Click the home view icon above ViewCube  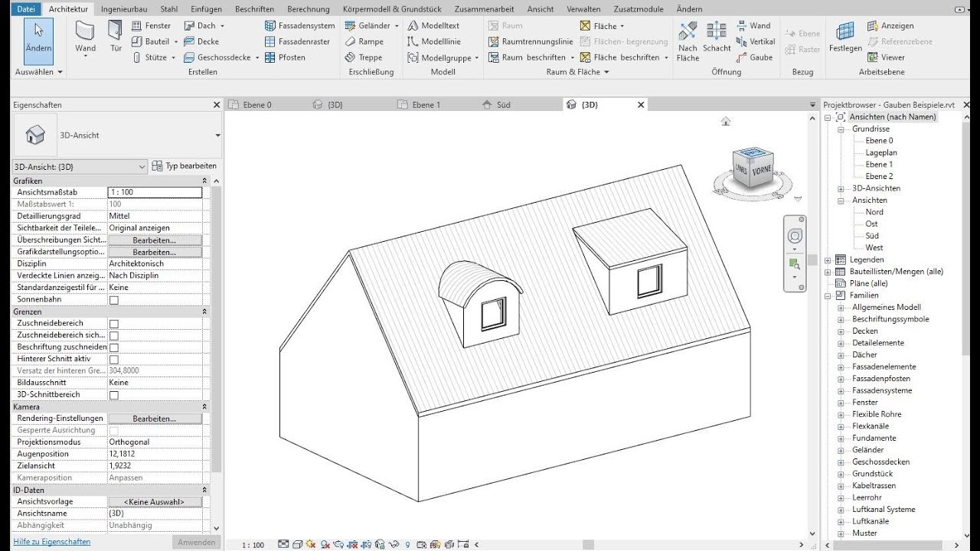click(726, 121)
